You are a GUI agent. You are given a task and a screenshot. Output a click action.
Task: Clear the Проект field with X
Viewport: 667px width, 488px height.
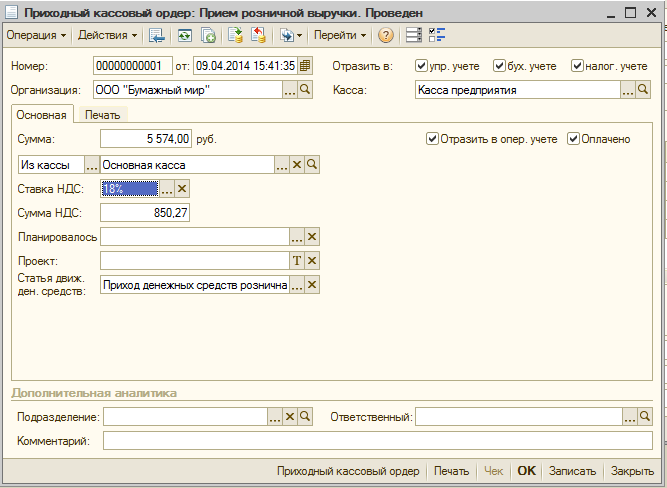pos(312,261)
